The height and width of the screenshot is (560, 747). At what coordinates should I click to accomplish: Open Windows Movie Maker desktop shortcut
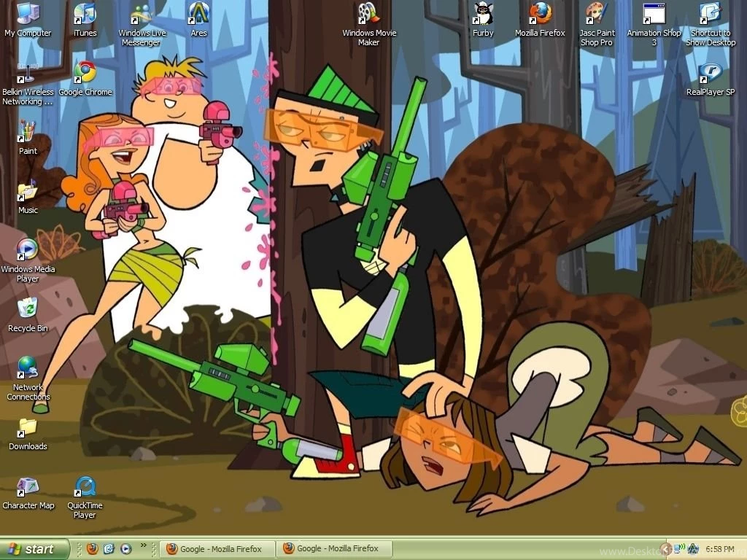coord(369,25)
